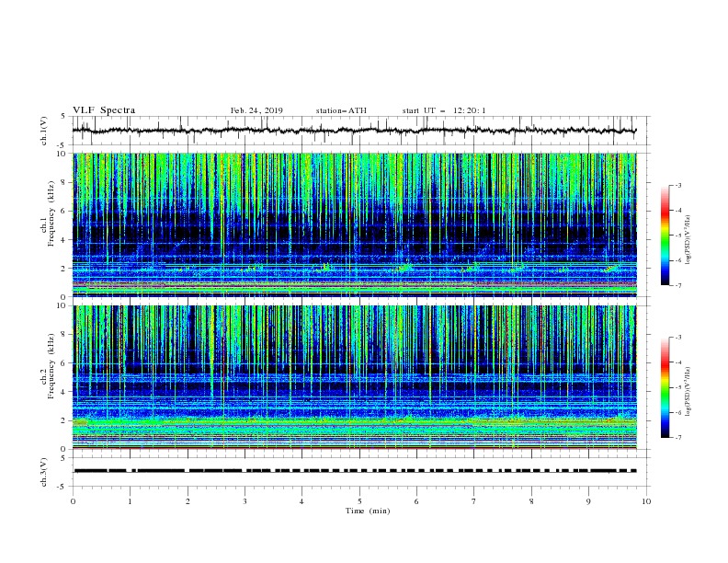
Task: Select the "start UT = 12:20:1" text
Action: pos(444,110)
